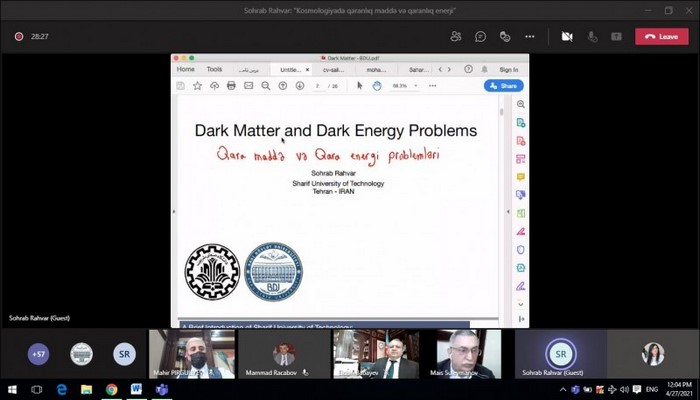Switch to the Home tab in Acrobat

(x=186, y=69)
